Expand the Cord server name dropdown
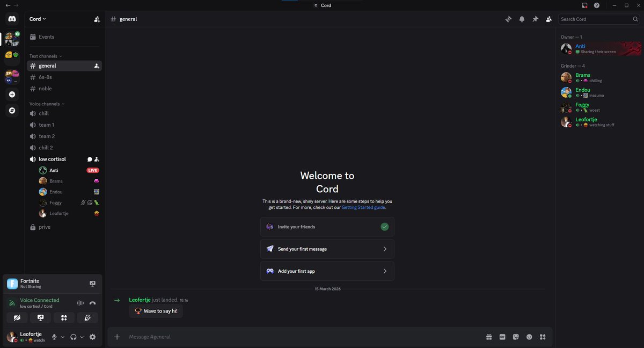Image resolution: width=644 pixels, height=348 pixels. [x=38, y=19]
